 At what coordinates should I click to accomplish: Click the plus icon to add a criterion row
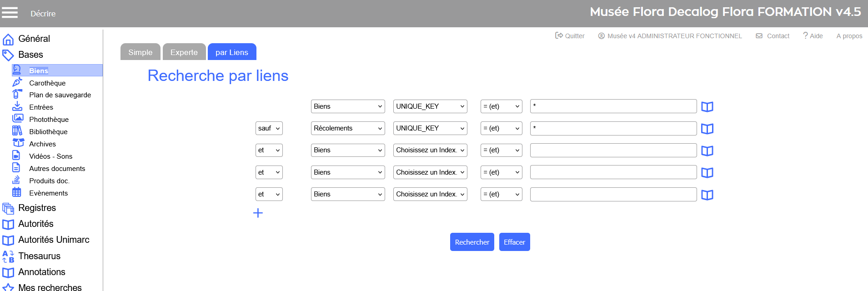pyautogui.click(x=258, y=213)
